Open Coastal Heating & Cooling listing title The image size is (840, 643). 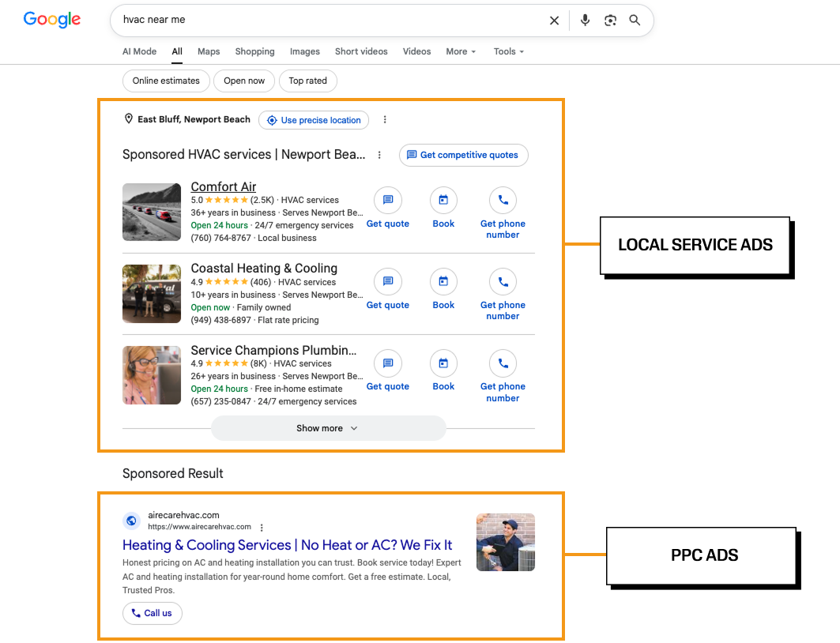coord(264,269)
